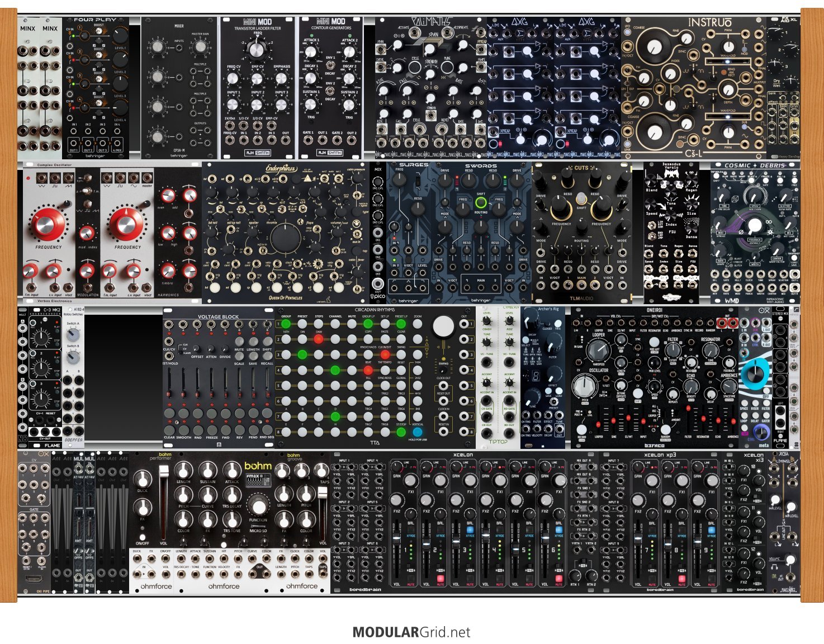This screenshot has height=644, width=824.
Task: Click the Behringer Mixer Master Gain knob
Action: coord(200,46)
